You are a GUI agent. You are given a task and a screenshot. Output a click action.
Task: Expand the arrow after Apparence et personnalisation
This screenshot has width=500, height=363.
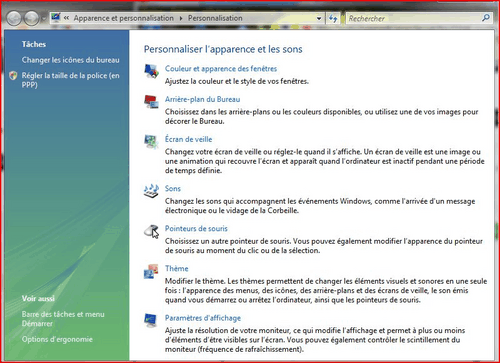pos(181,18)
